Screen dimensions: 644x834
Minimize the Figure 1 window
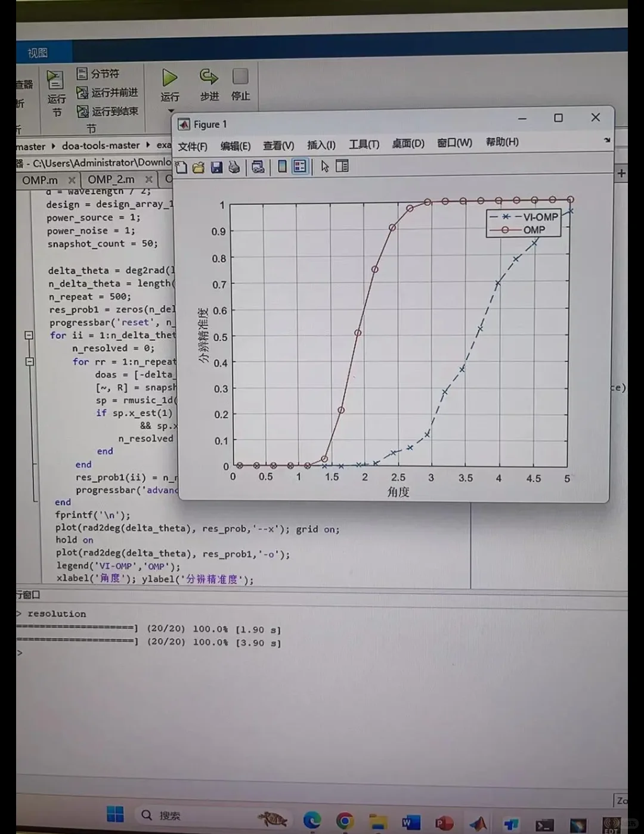522,119
